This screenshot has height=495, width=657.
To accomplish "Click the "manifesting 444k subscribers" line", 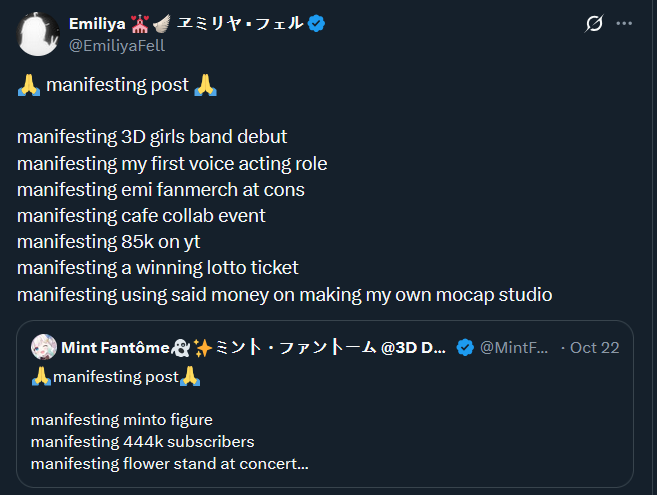I will click(142, 442).
